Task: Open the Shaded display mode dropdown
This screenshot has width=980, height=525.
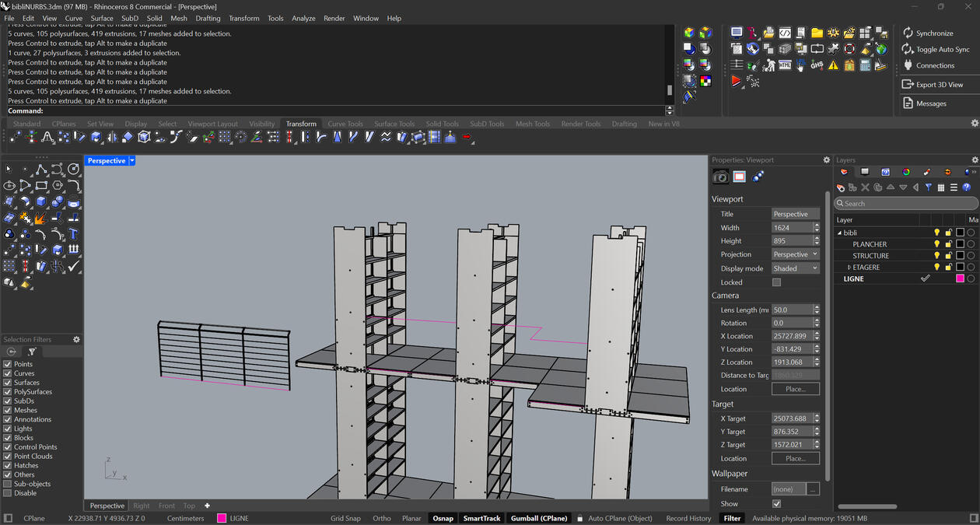Action: [814, 268]
